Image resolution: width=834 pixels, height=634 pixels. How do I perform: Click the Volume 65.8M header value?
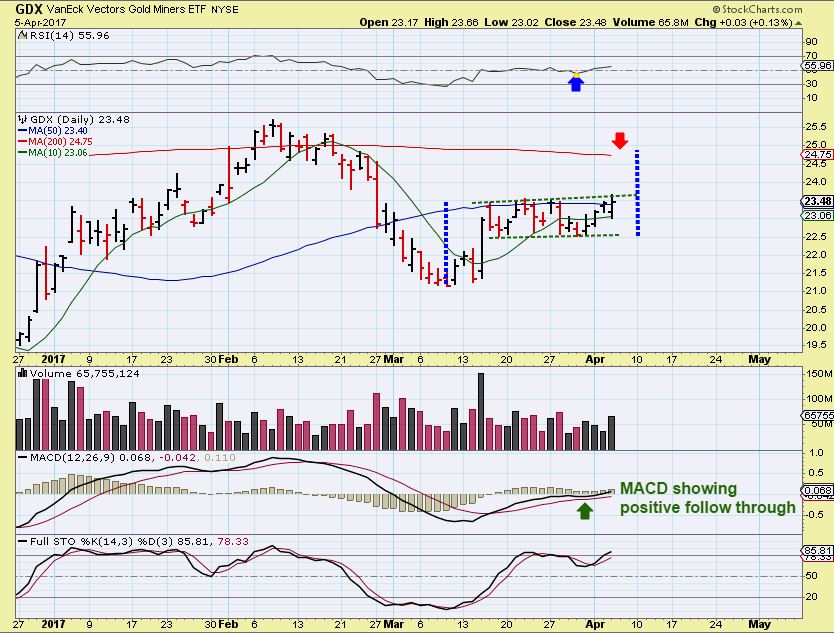650,22
